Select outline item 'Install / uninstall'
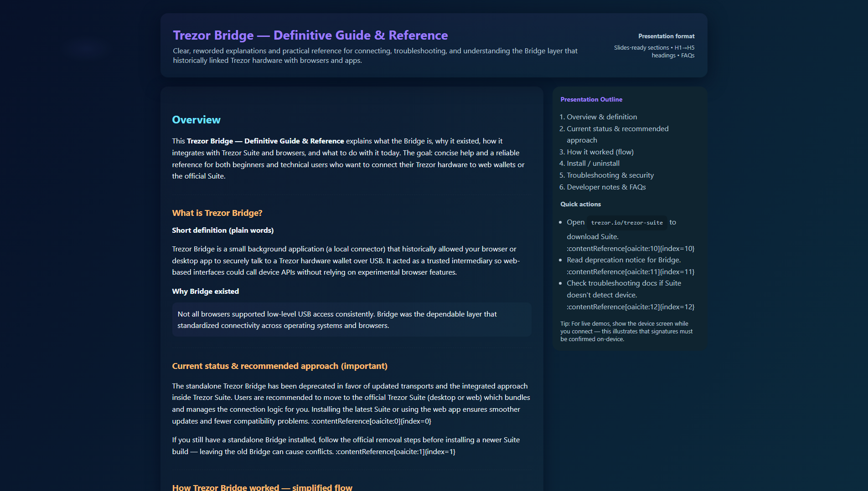 click(593, 164)
